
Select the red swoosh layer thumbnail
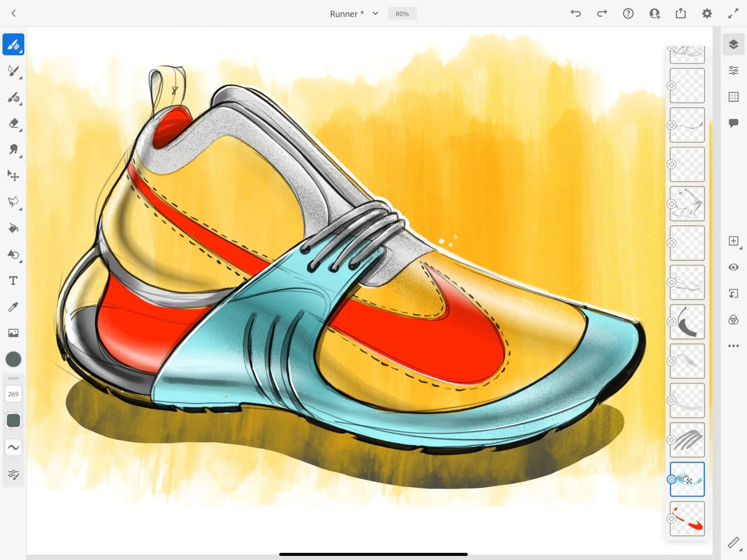click(687, 519)
